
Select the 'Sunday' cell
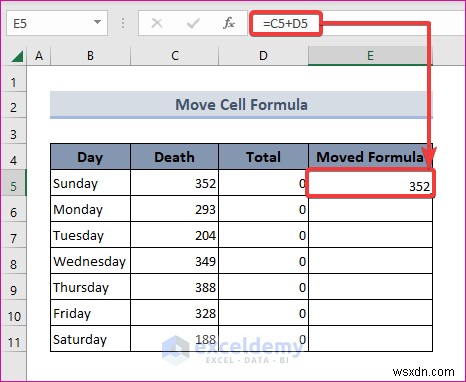pos(90,183)
